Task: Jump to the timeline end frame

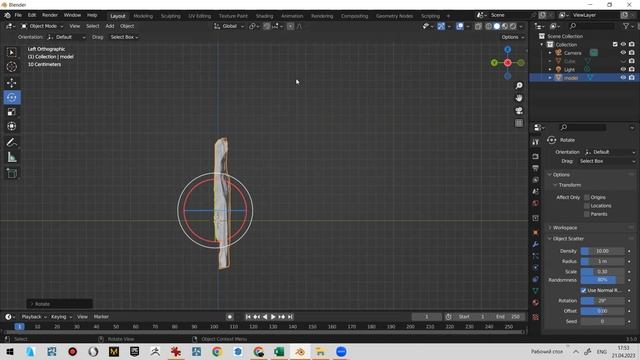Action: [290, 317]
